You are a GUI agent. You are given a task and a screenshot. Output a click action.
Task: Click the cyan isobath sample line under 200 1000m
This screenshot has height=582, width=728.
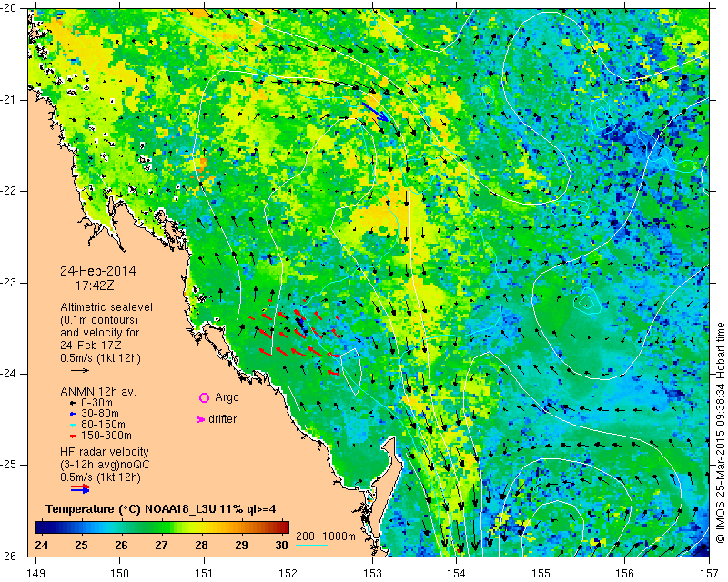click(311, 545)
